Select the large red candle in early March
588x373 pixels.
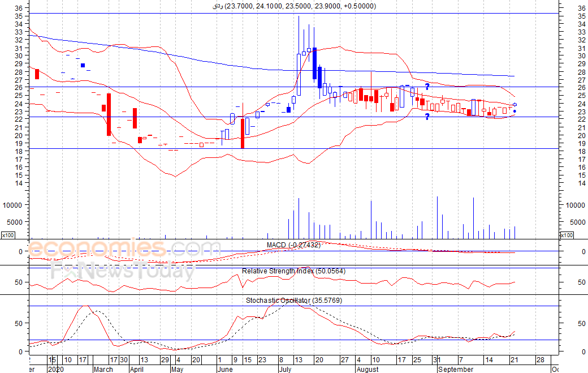(109, 114)
